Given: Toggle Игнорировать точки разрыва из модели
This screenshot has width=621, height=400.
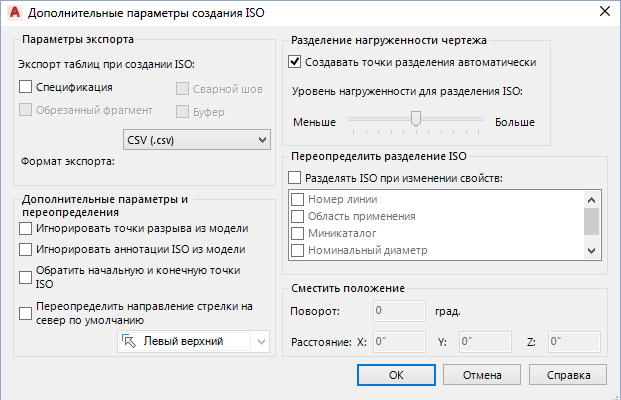Looking at the screenshot, I should coord(26,229).
